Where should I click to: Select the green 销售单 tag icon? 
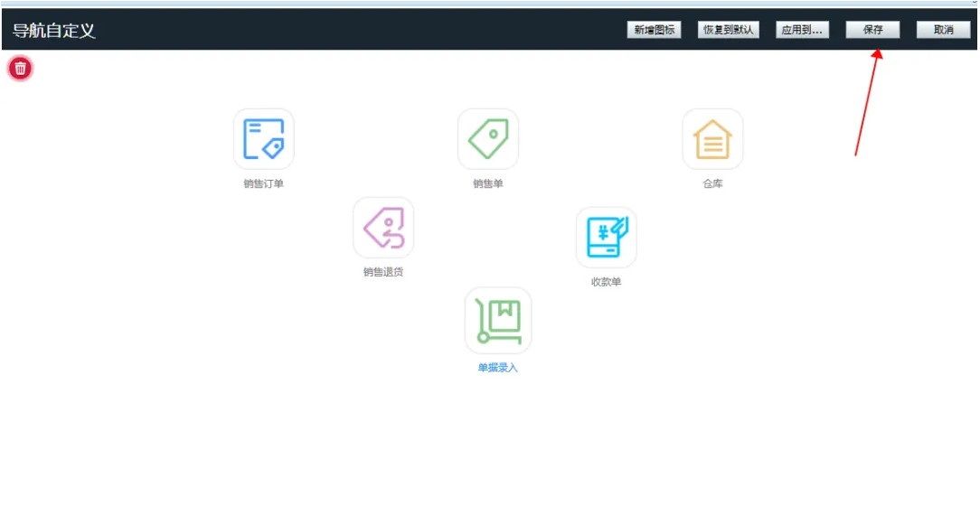488,139
